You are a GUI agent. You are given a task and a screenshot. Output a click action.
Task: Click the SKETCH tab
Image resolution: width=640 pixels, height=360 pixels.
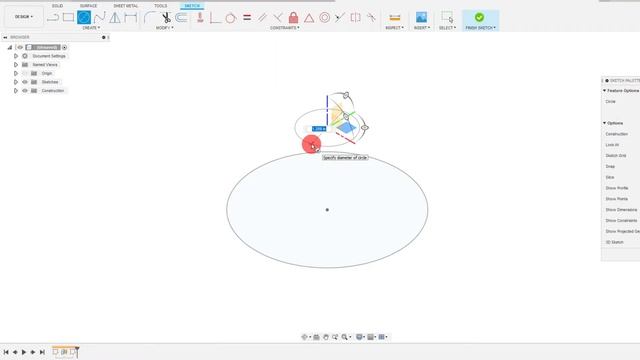tap(192, 6)
